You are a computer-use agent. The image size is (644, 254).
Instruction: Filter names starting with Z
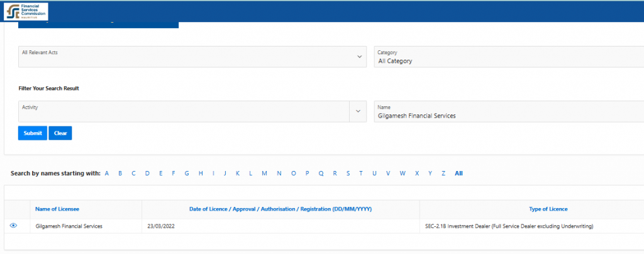tap(443, 173)
